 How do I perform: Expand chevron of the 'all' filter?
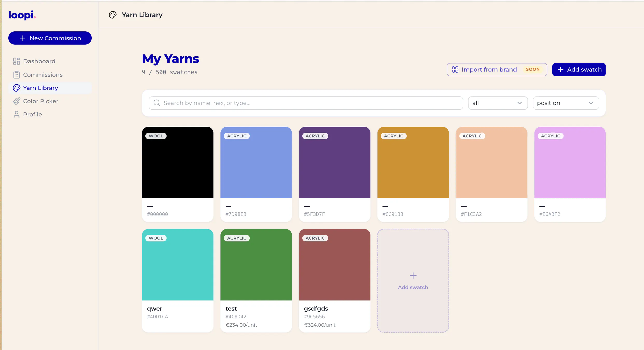coord(519,103)
